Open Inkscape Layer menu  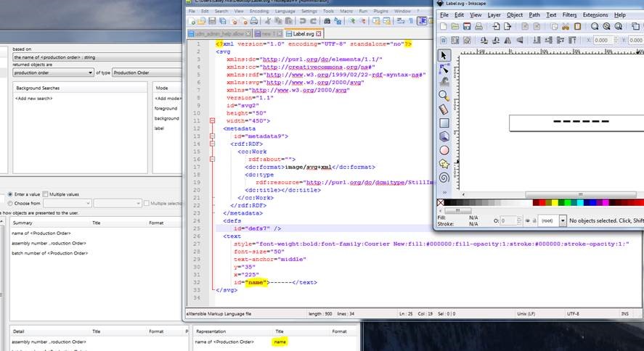(x=494, y=15)
